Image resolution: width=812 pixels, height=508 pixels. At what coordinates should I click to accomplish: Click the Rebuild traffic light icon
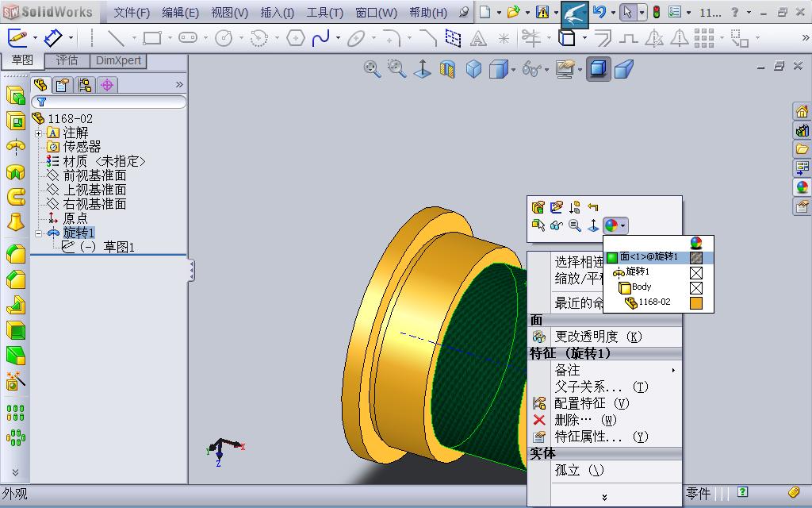point(656,12)
